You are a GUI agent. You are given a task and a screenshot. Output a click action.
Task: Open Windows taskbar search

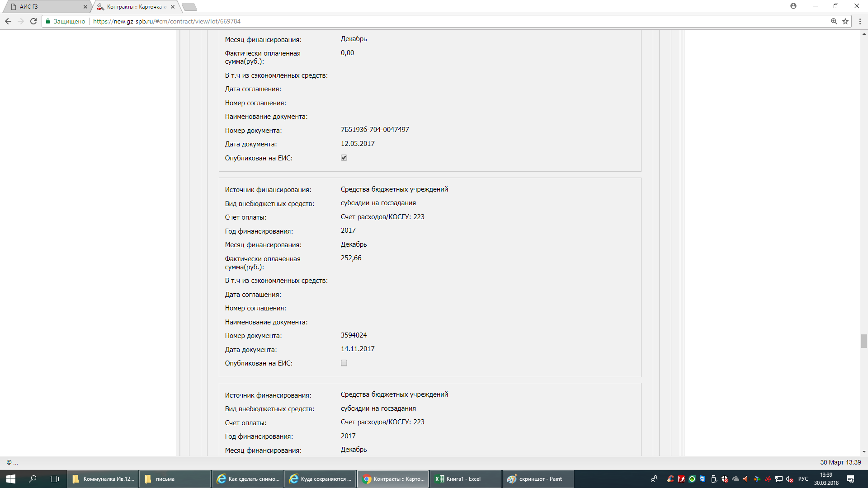point(33,479)
